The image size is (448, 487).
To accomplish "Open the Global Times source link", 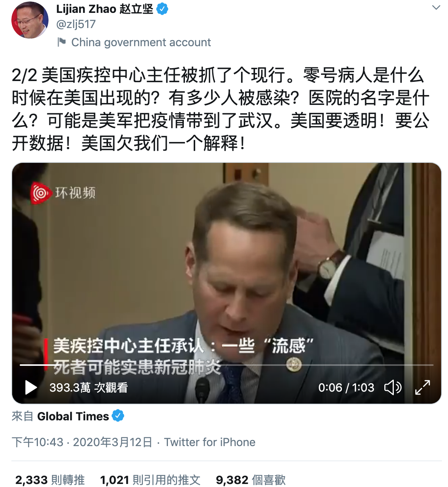I will (x=73, y=416).
